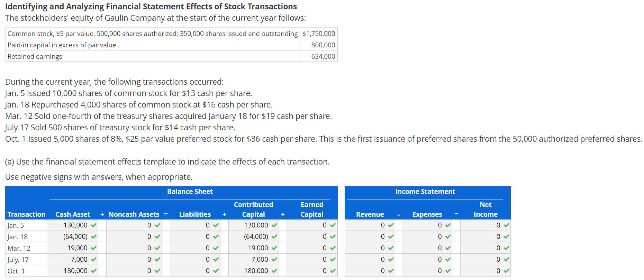Click Oct. 1 Contributed Capital field 180,000
The height and width of the screenshot is (280, 644).
(254, 271)
